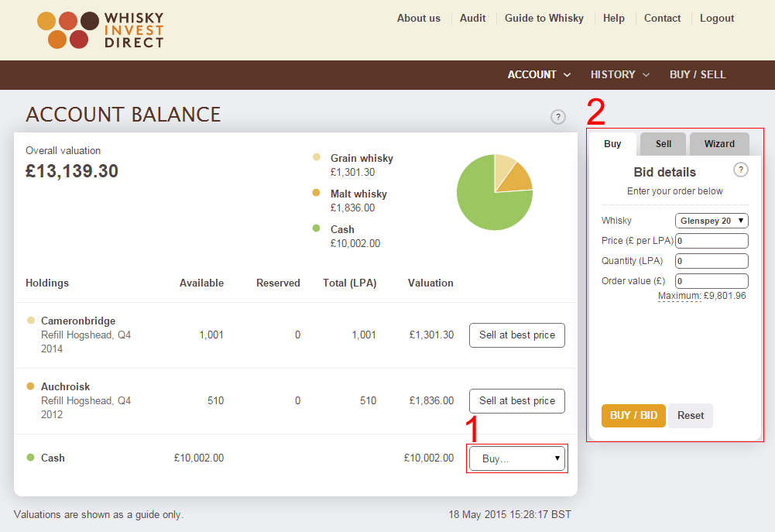Click the Quantity (LPA) input field
The height and width of the screenshot is (532, 775).
pos(712,261)
